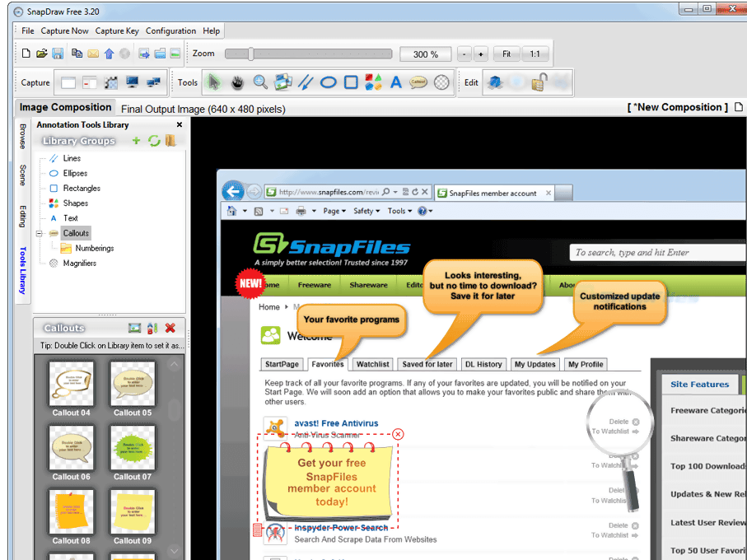This screenshot has height=560, width=747.
Task: Select the hand pan tool
Action: [237, 83]
